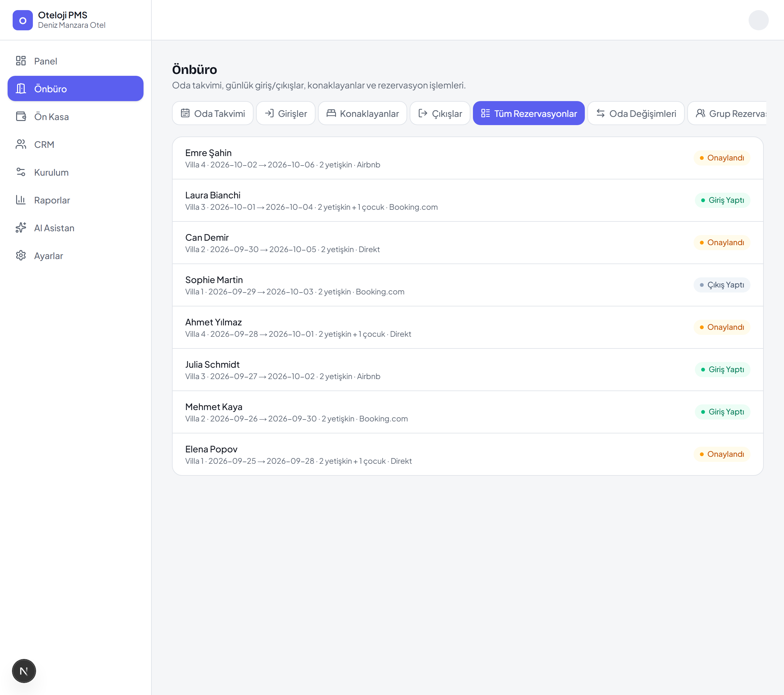Image resolution: width=784 pixels, height=695 pixels.
Task: Click the logout arrow icon in Çıkışlar
Action: click(423, 113)
